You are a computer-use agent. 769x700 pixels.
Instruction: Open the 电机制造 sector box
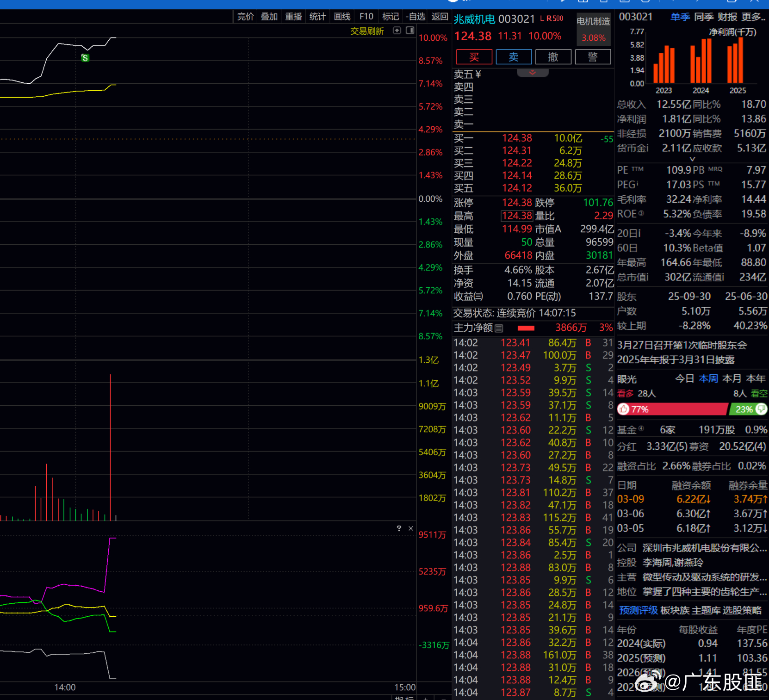[x=594, y=29]
